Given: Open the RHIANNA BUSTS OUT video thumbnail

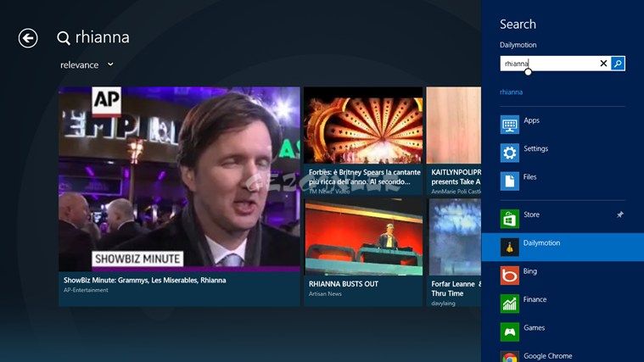Looking at the screenshot, I should click(363, 237).
